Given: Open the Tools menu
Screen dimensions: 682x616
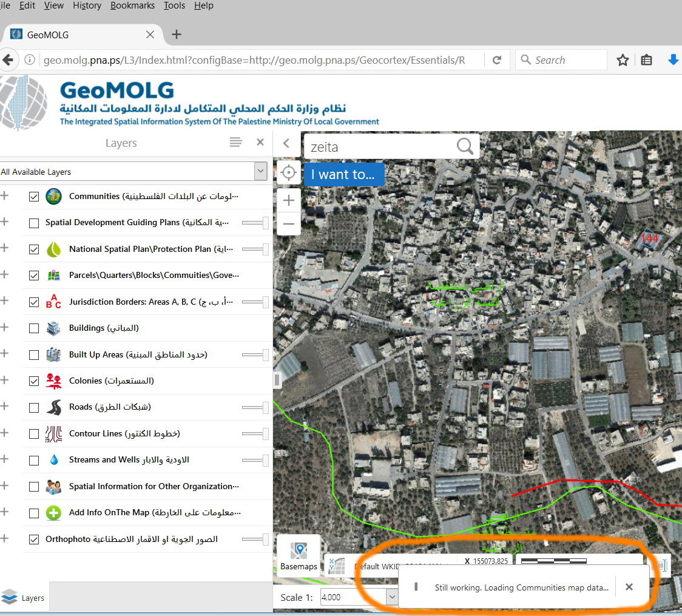Looking at the screenshot, I should [x=174, y=5].
